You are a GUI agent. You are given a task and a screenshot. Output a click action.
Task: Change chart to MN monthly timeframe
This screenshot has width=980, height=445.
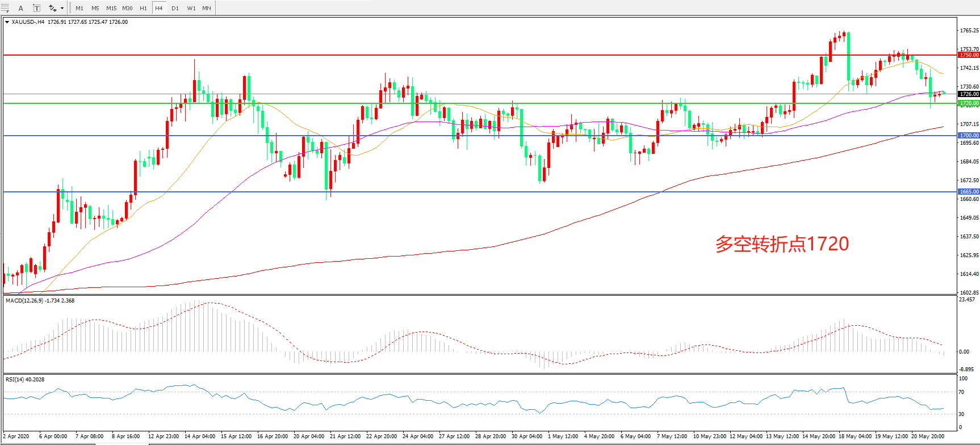click(207, 8)
